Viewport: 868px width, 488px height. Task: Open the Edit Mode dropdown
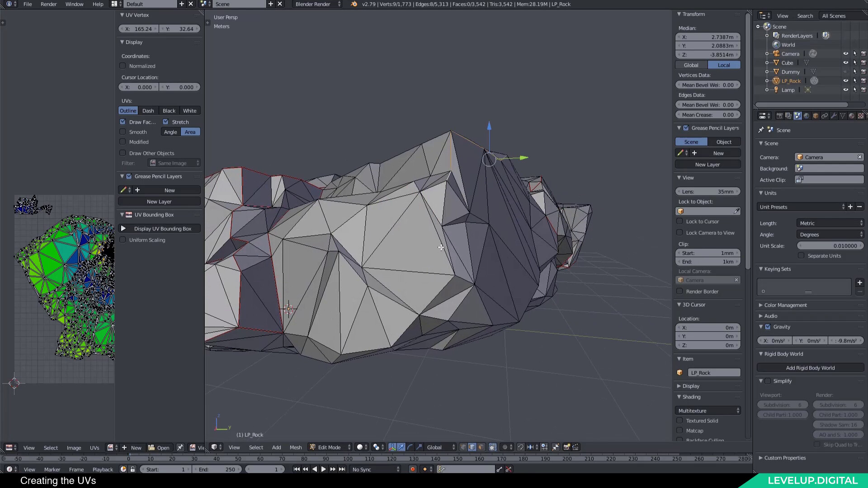(330, 447)
